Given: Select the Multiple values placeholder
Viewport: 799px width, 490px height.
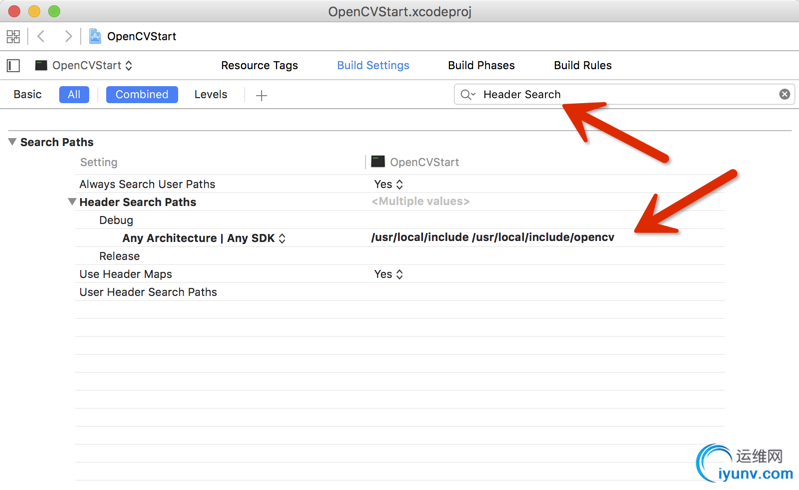Looking at the screenshot, I should tap(420, 201).
